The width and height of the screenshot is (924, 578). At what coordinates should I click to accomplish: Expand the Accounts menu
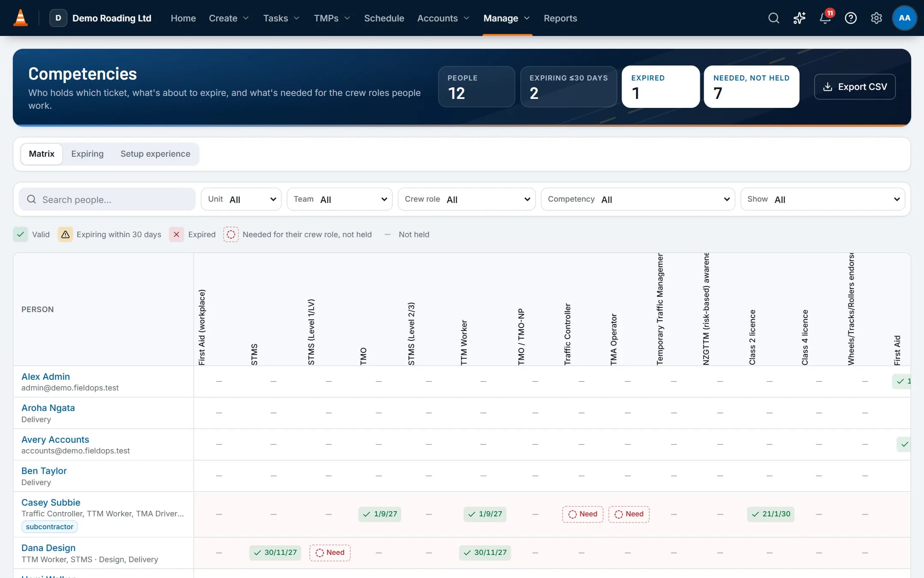[443, 18]
